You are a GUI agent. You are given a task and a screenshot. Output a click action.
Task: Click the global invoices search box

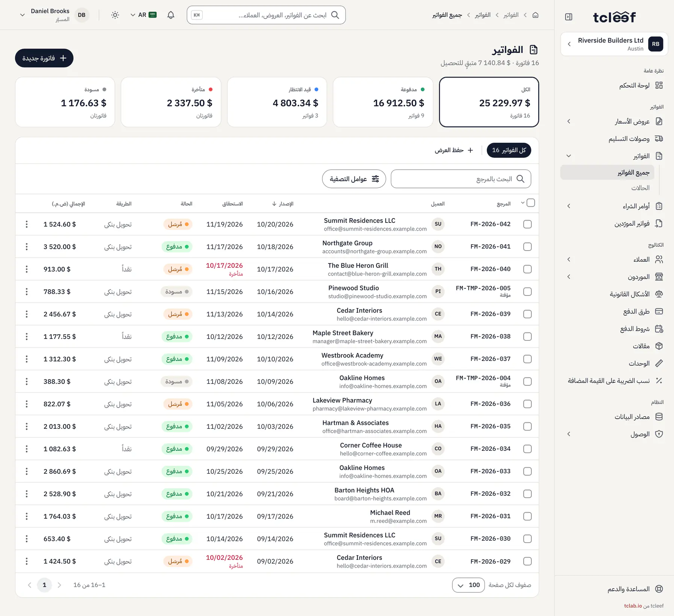pos(266,15)
